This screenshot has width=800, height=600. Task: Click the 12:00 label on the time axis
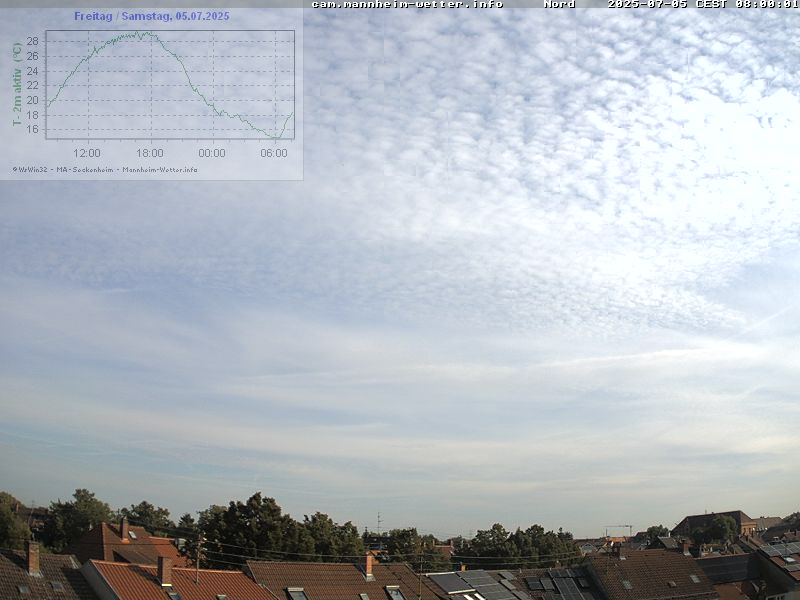(x=87, y=153)
